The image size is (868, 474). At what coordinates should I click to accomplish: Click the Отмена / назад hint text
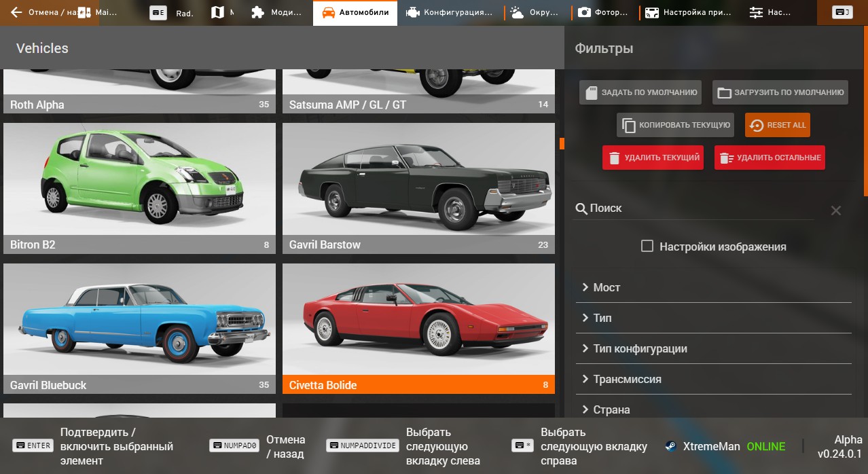coord(286,446)
